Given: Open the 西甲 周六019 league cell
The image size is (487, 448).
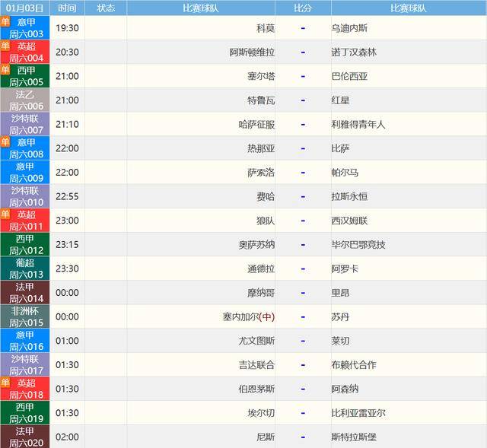Looking at the screenshot, I should (x=25, y=412).
